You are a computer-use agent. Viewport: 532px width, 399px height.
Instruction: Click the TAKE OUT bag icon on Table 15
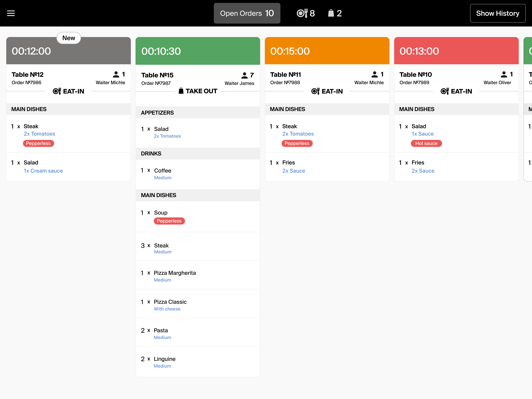pos(181,91)
